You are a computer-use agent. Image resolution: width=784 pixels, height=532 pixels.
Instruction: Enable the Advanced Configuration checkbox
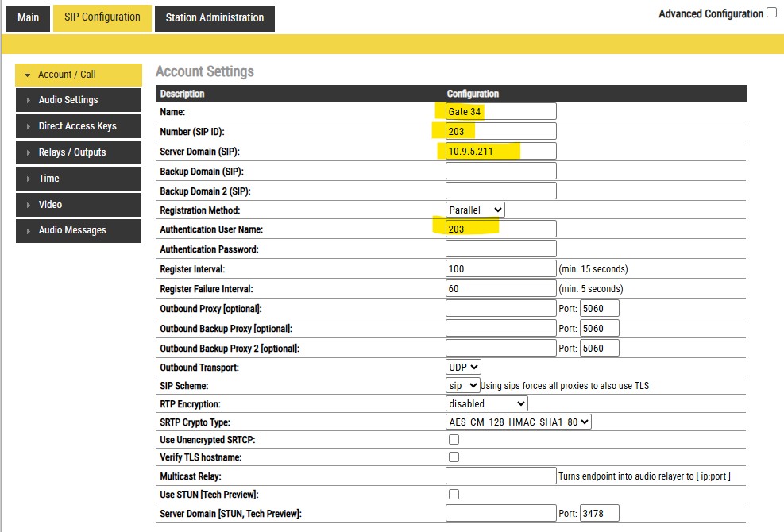771,13
